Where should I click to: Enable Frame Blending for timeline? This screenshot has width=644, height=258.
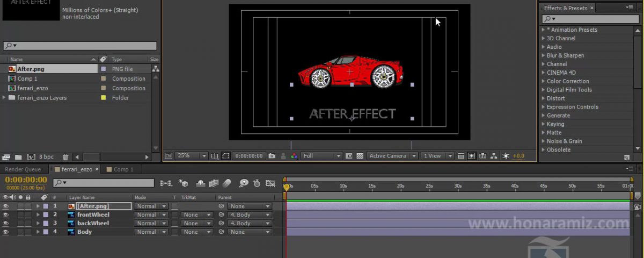pyautogui.click(x=214, y=183)
